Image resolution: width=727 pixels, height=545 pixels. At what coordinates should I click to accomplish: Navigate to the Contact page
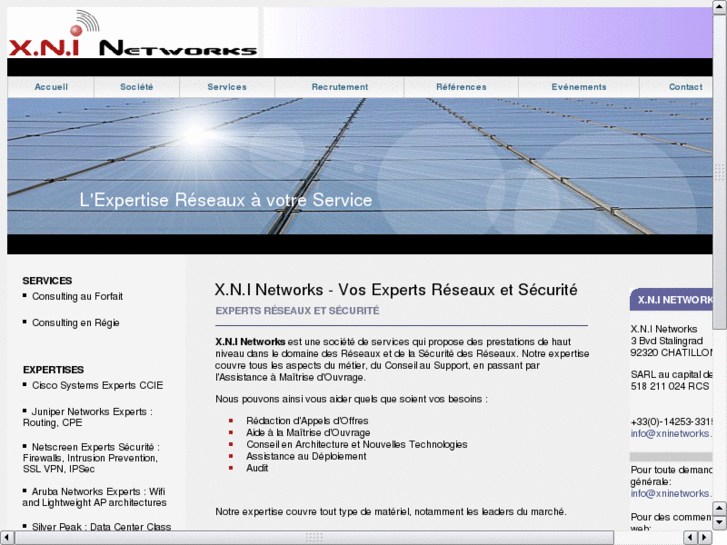(x=685, y=87)
